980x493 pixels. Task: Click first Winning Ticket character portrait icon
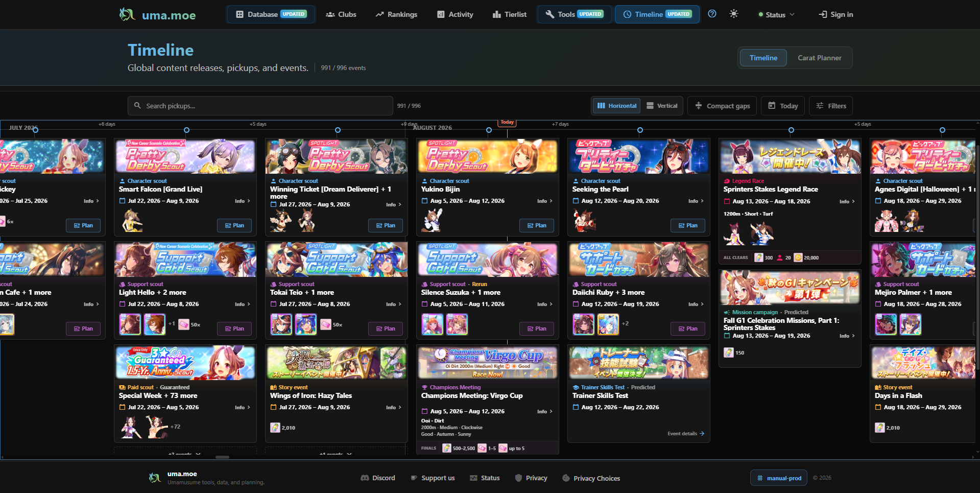click(x=280, y=221)
